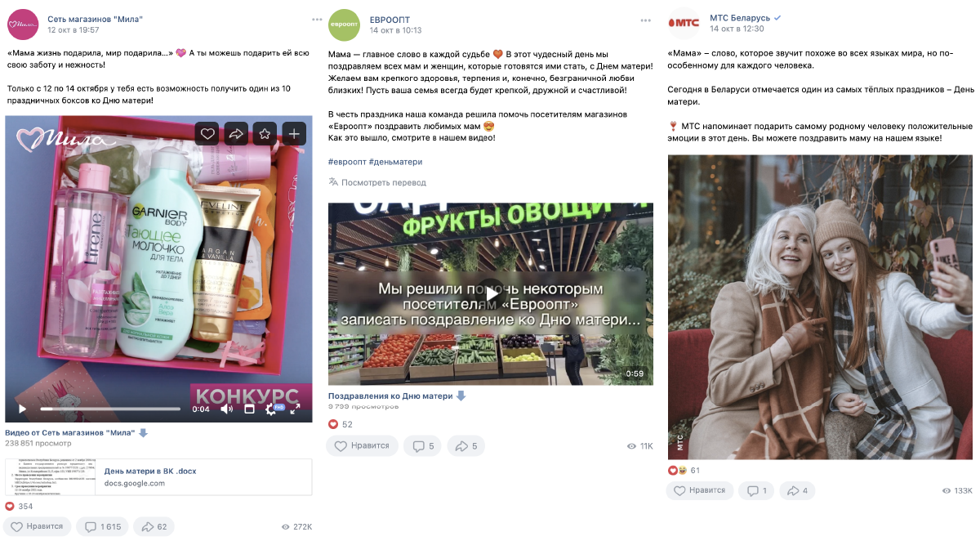The height and width of the screenshot is (541, 980).
Task: Play the Mila video in the player bar
Action: 22,409
